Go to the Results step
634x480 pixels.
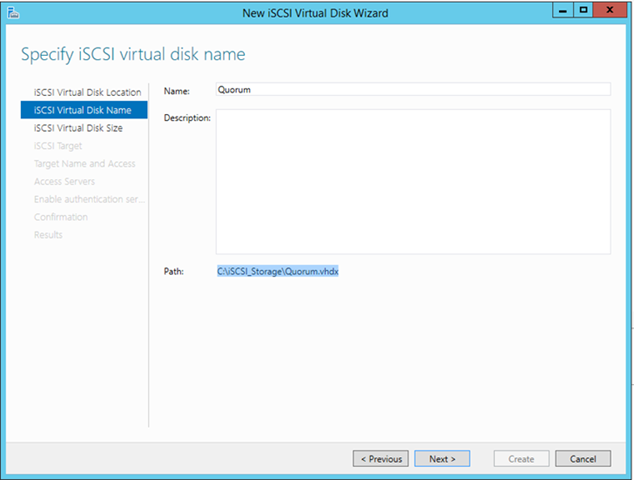[x=48, y=235]
